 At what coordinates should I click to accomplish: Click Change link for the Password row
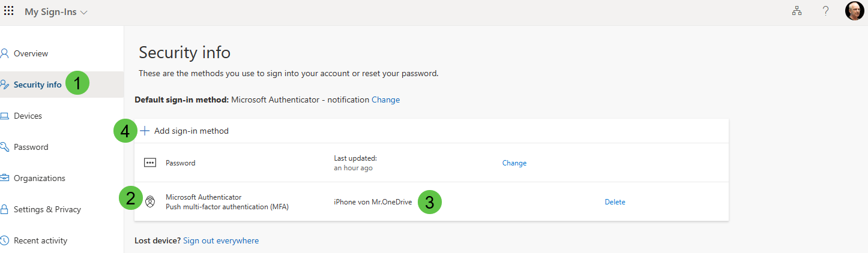coord(514,163)
